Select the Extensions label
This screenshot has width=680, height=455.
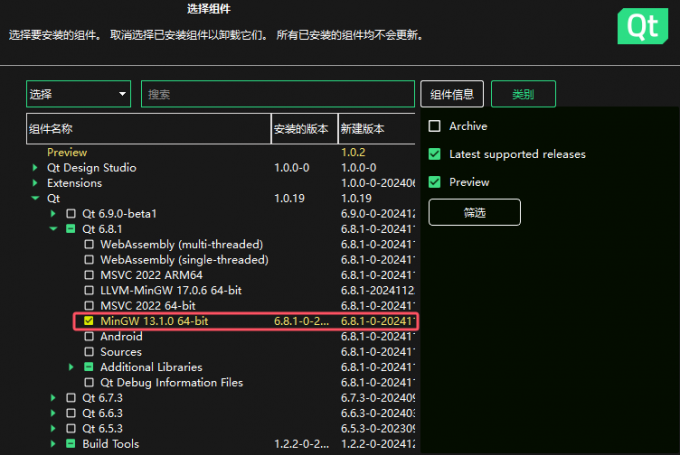pos(75,183)
